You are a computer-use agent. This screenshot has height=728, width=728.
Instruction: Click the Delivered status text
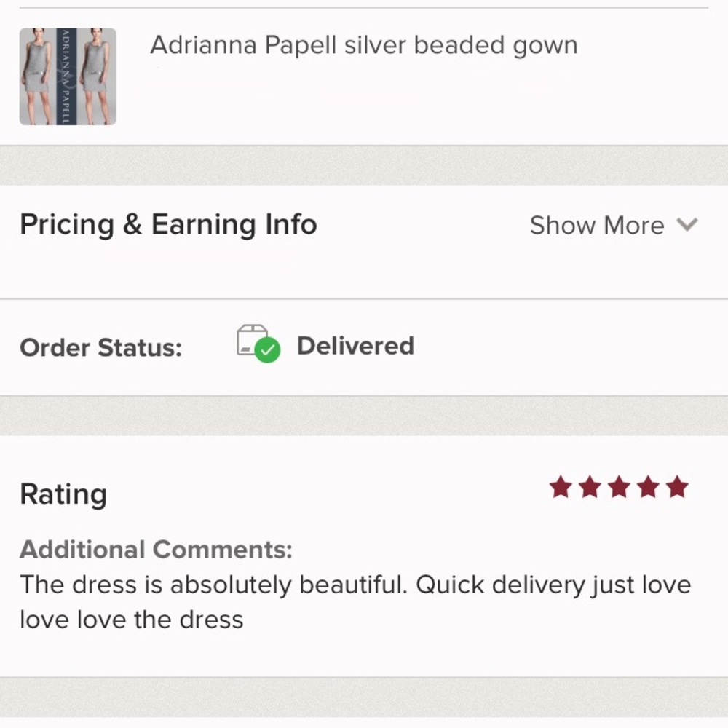(x=355, y=346)
